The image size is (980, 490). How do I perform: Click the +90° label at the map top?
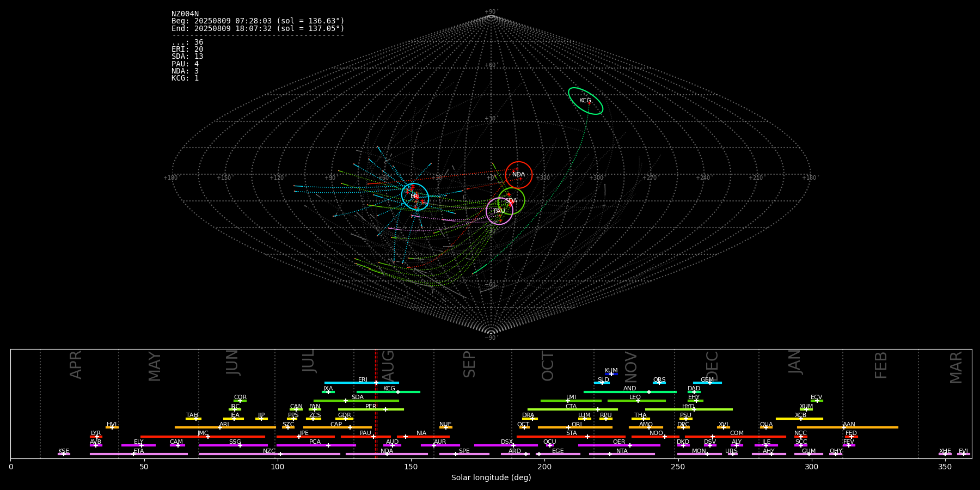[491, 12]
